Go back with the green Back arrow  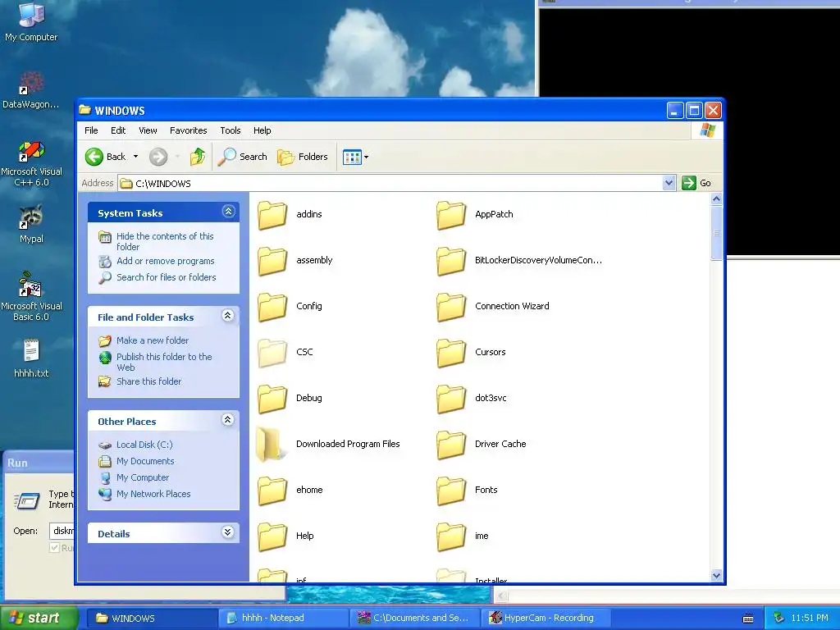point(94,157)
